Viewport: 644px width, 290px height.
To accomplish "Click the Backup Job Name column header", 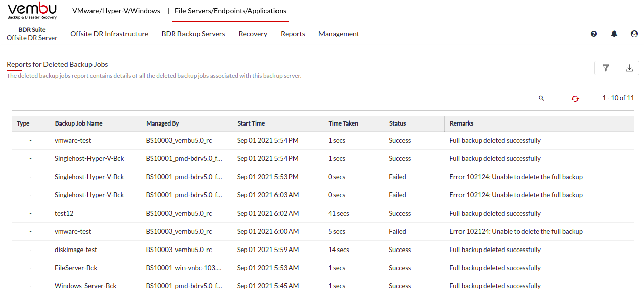I will pos(79,123).
